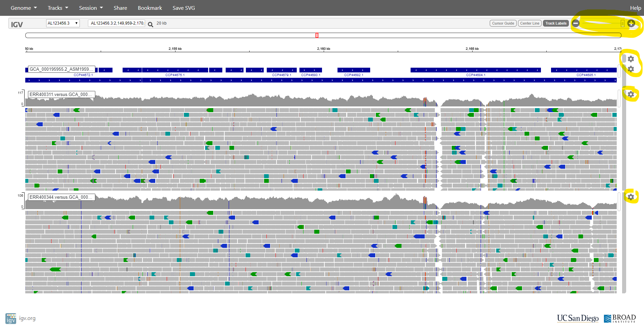
Task: Open the Help menu
Action: coord(635,8)
